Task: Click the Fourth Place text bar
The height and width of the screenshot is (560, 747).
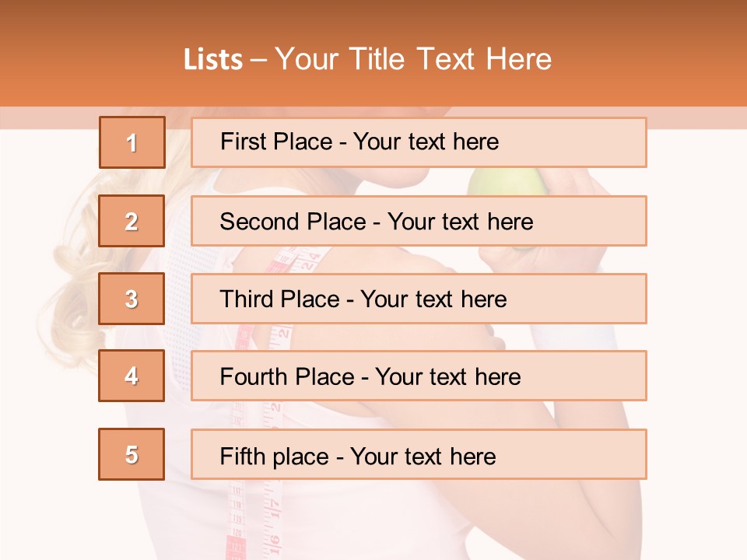Action: point(419,376)
